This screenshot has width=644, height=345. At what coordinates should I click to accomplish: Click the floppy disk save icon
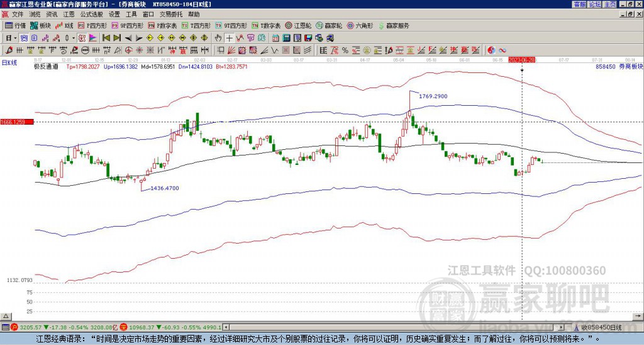pyautogui.click(x=308, y=38)
